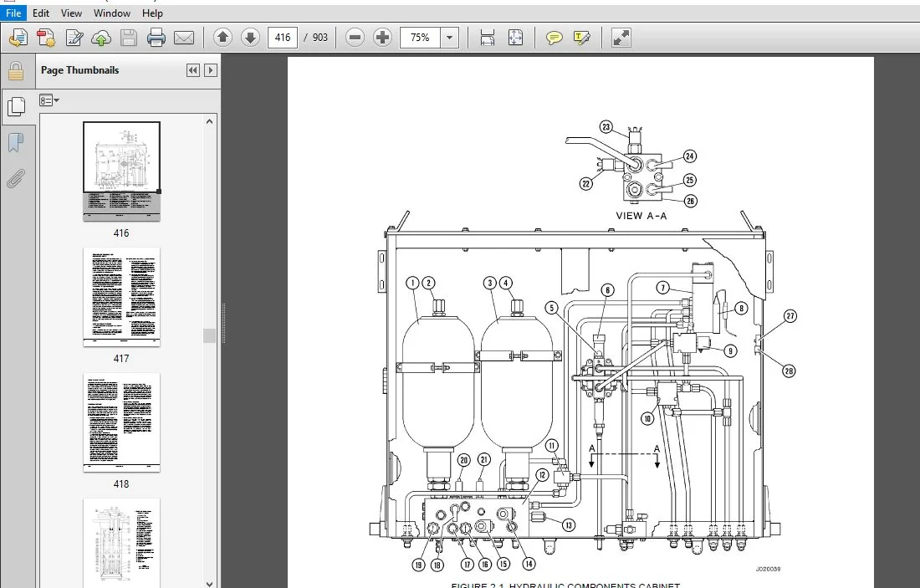Click the cloud upload icon
The image size is (920, 588).
tap(101, 38)
